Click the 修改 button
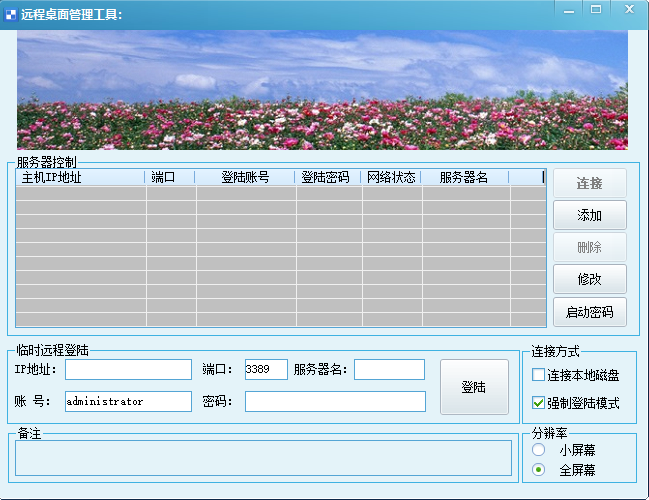Screen dimensions: 649x500 tap(589, 279)
